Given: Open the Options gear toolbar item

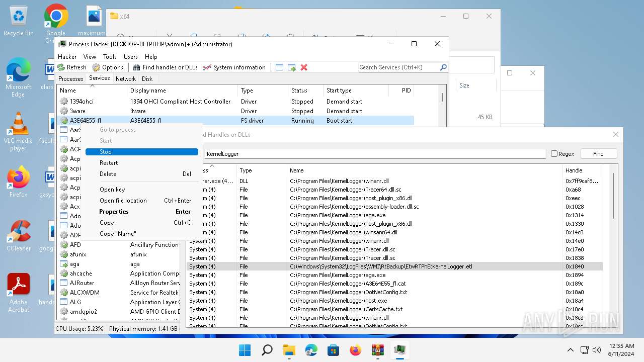Looking at the screenshot, I should pos(107,67).
